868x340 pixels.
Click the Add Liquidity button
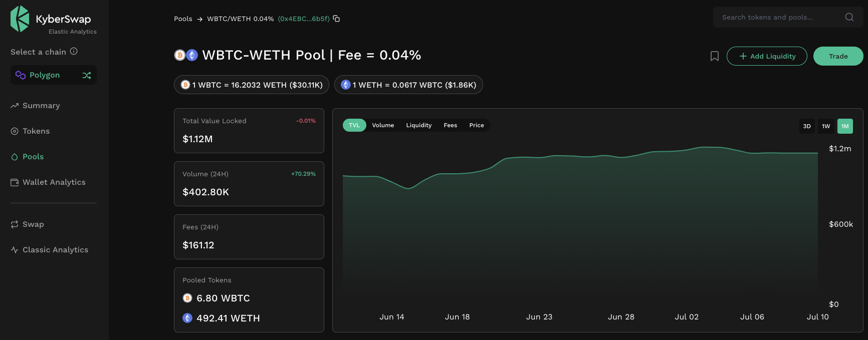767,56
